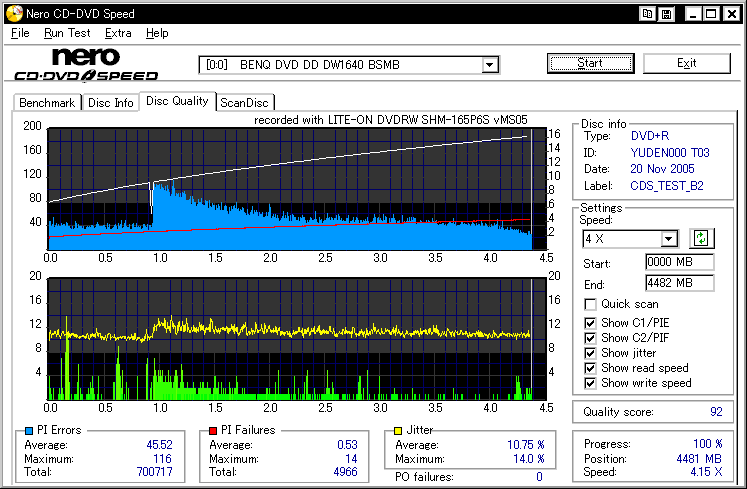Viewport: 747px width, 489px height.
Task: Click the blue PI Errors color legend
Action: point(27,431)
